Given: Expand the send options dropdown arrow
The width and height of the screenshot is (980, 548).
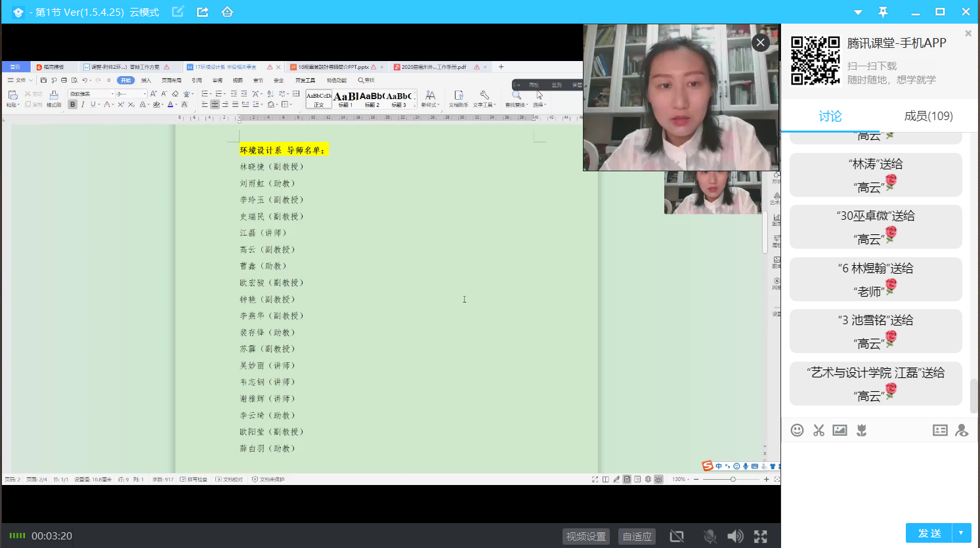Looking at the screenshot, I should pos(961,533).
